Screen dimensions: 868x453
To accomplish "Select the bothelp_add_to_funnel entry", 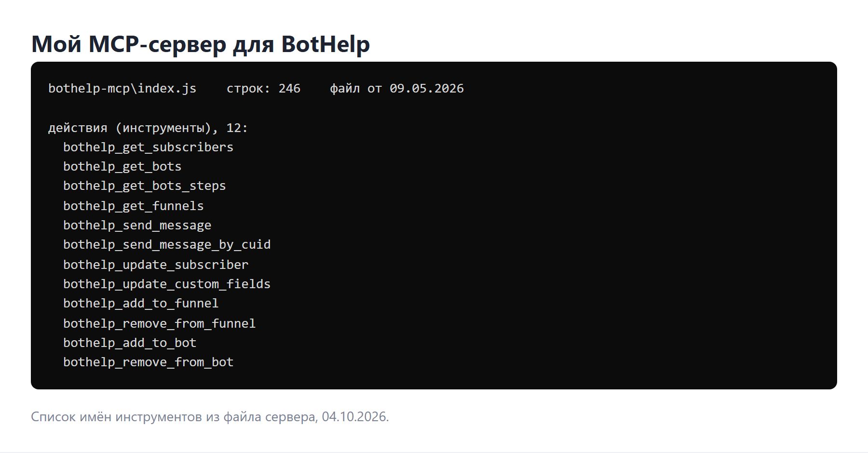I will (x=141, y=304).
